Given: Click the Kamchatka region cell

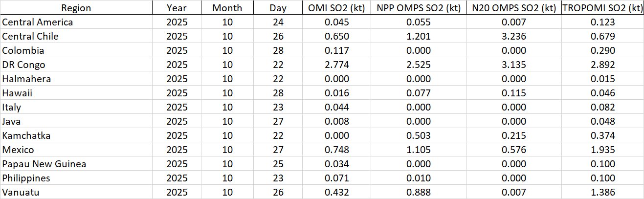Looking at the screenshot, I should [x=26, y=135].
